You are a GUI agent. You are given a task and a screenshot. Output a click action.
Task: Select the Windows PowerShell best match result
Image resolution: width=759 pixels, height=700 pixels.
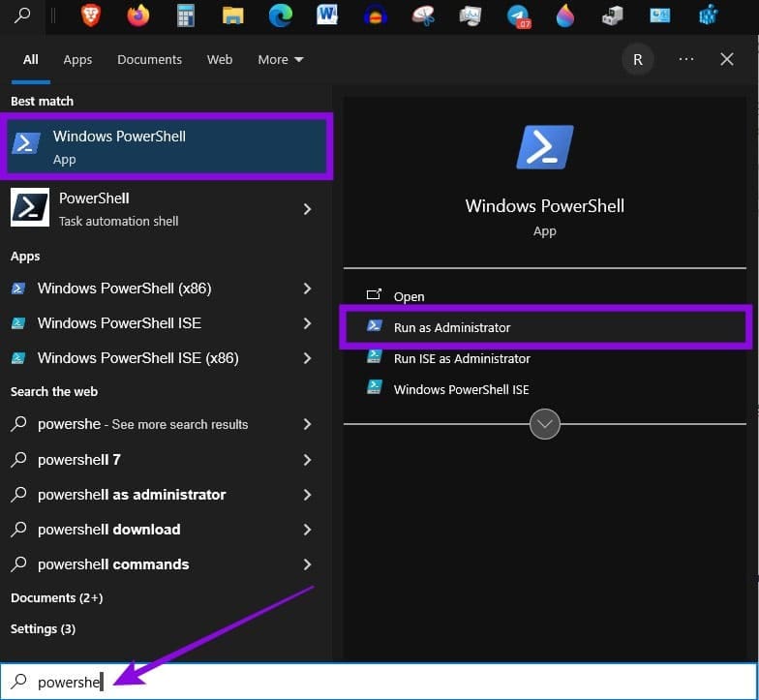167,146
